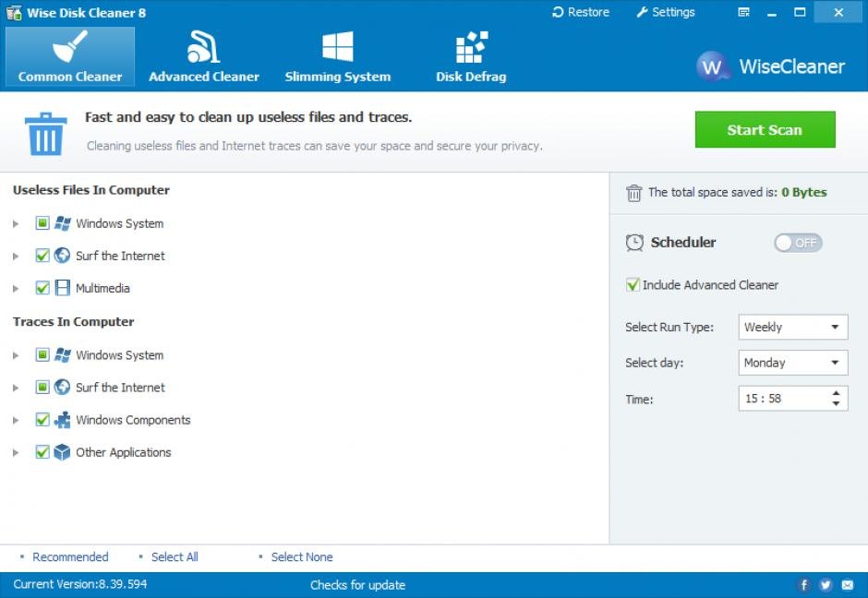Image resolution: width=868 pixels, height=598 pixels.
Task: Toggle Windows System checkbox under Traces
Action: click(42, 354)
